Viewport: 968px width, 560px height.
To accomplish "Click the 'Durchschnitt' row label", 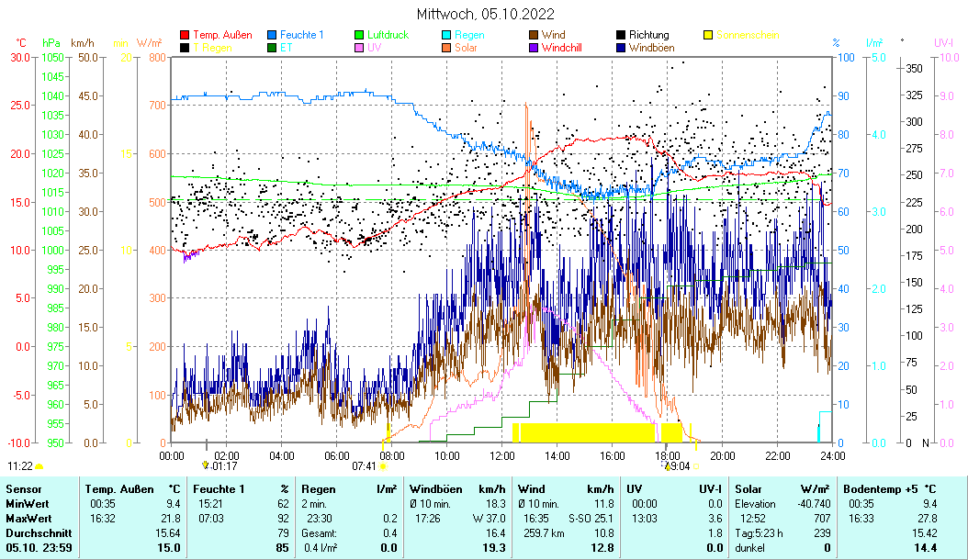I will coord(39,532).
